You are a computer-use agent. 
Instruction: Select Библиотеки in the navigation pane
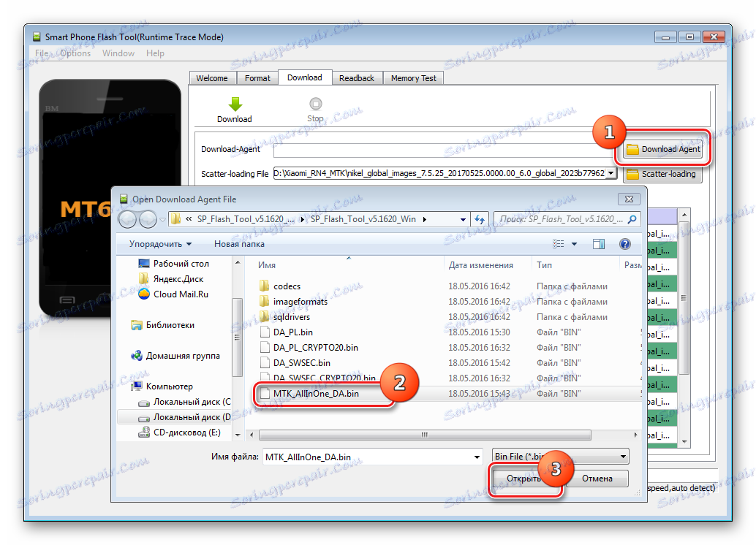pos(163,325)
